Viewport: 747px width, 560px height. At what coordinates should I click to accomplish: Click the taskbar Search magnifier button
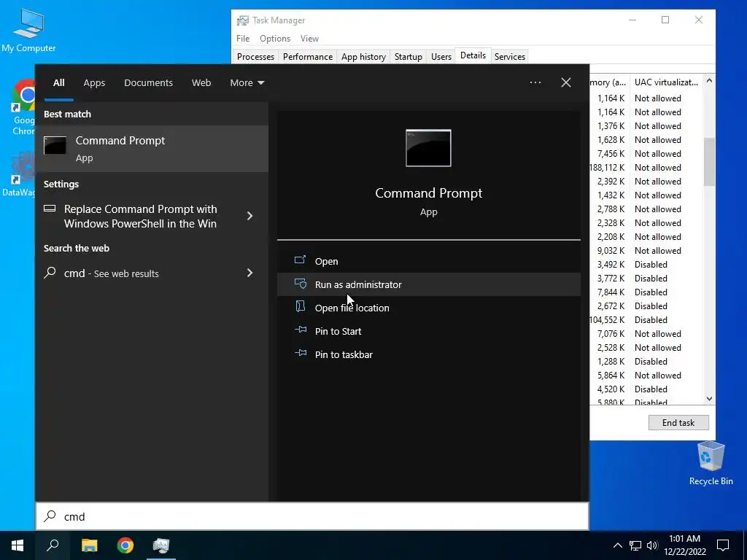(53, 545)
